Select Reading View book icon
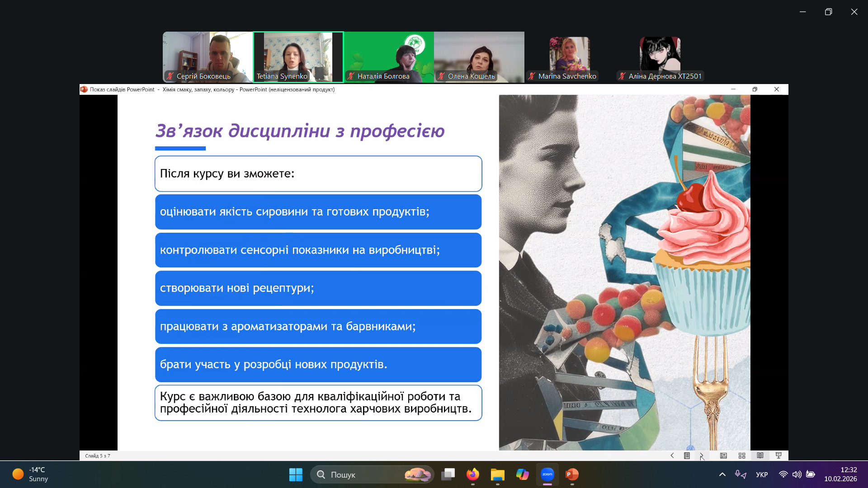868x488 pixels. click(x=760, y=455)
